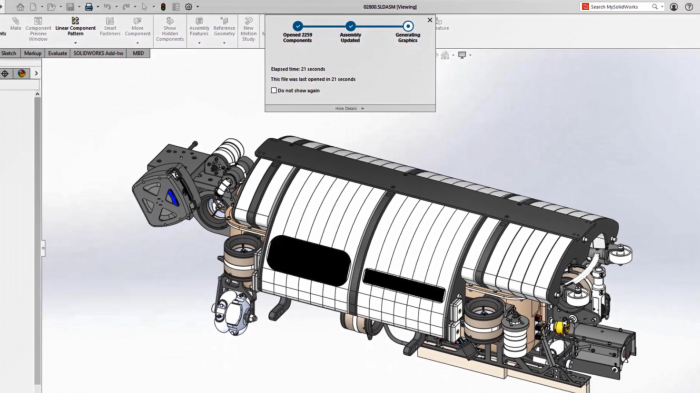Expand Move Component dropdown arrow
Screen dimensions: 700x393
pyautogui.click(x=138, y=43)
